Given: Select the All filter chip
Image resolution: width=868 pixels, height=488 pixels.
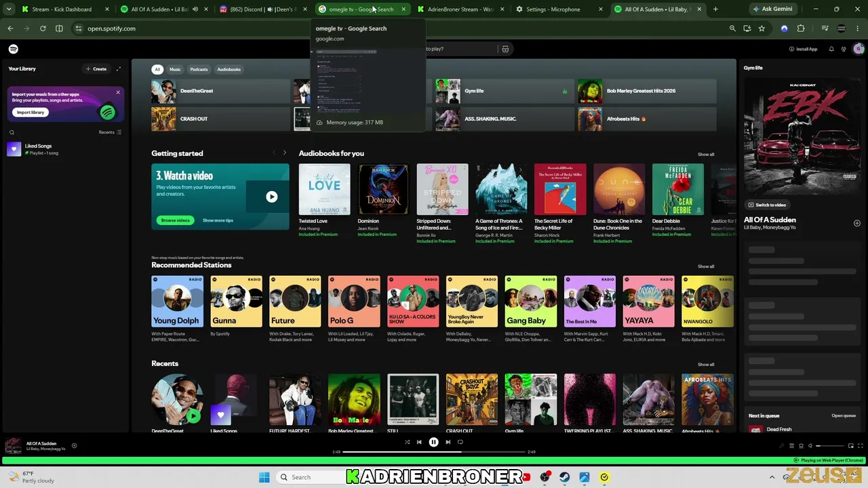Looking at the screenshot, I should pos(157,69).
